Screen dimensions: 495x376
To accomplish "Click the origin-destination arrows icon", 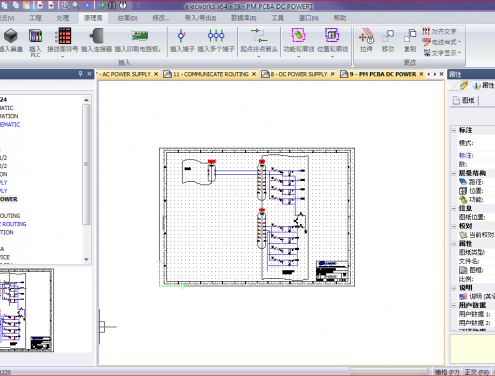I will coord(259,35).
